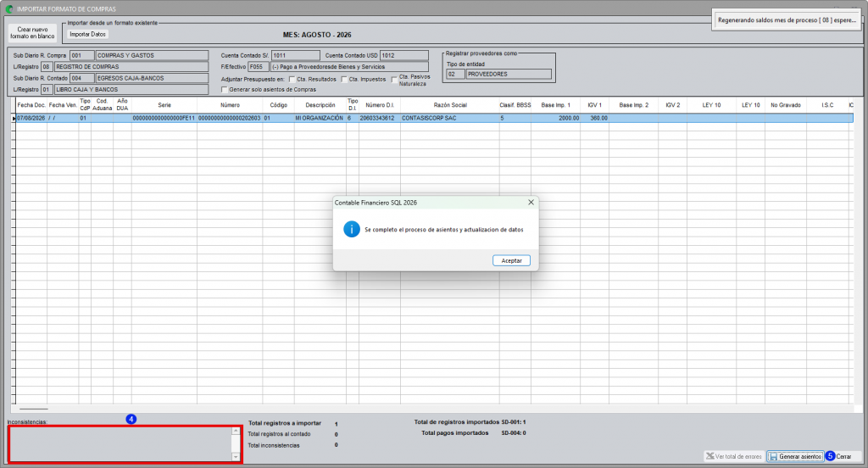
Task: Click Pago a Proveedores de Bienes field
Action: (349, 66)
